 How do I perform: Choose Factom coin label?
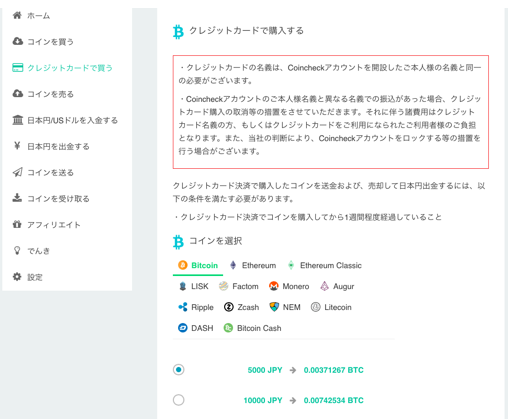pos(245,286)
